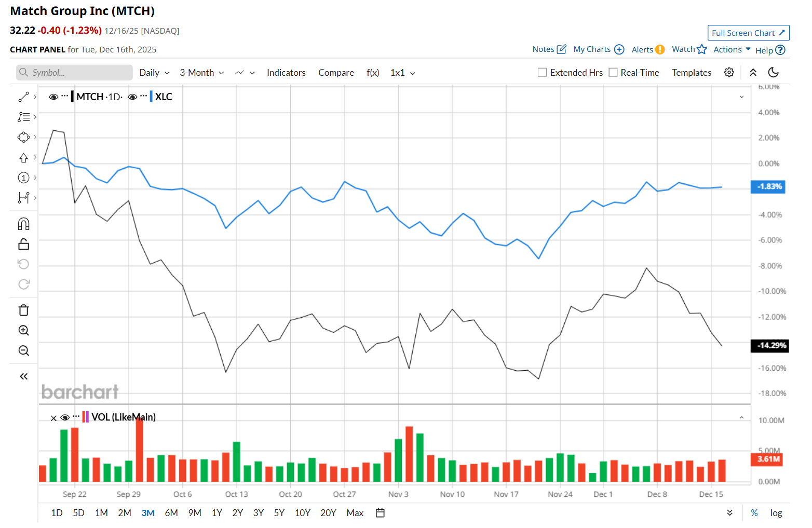Toggle MTCH series visibility eye
Viewport: 812px width, 528px height.
pos(53,97)
